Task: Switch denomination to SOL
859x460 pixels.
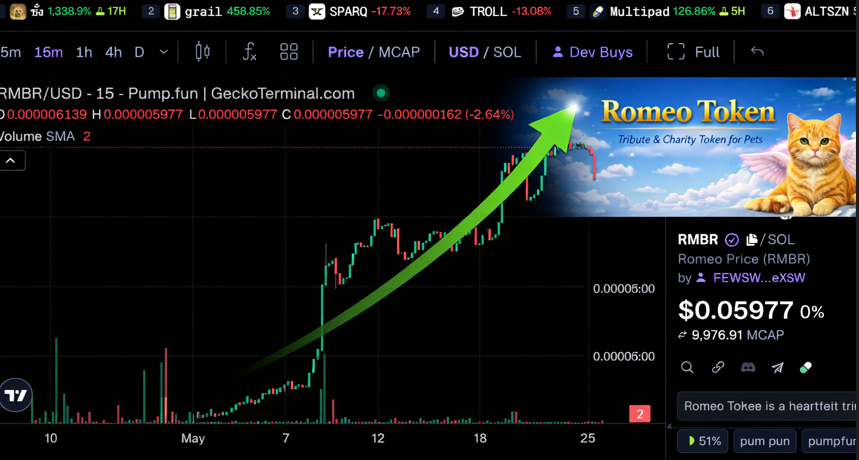Action: coord(507,52)
